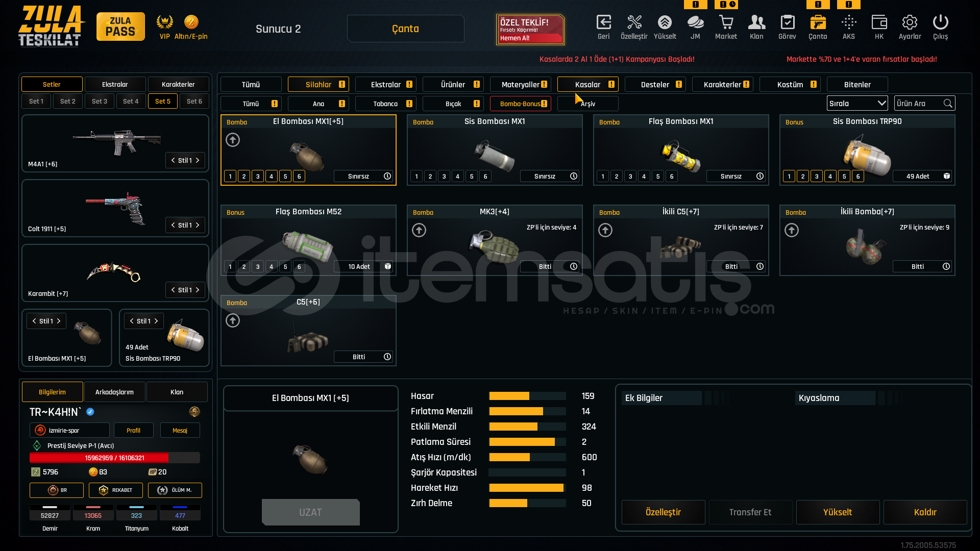This screenshot has width=980, height=551.
Task: Toggle set slot 3 on El Bombası MX1[+5]
Action: pos(258,176)
